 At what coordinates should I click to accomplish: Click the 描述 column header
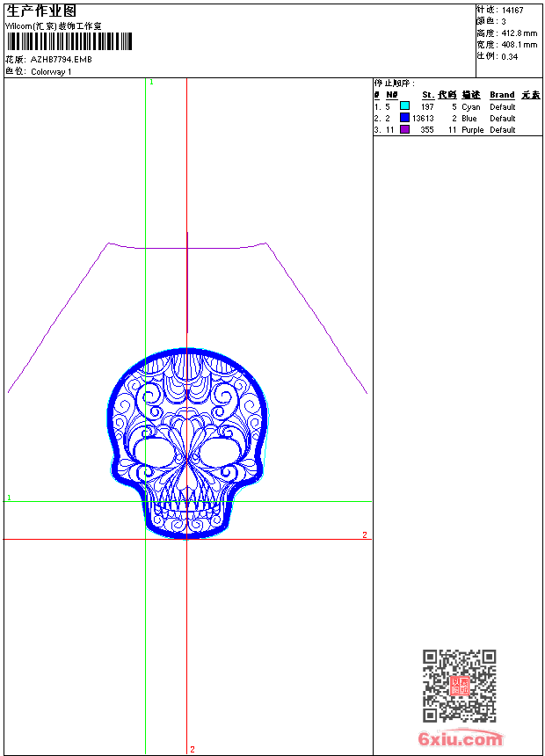471,95
